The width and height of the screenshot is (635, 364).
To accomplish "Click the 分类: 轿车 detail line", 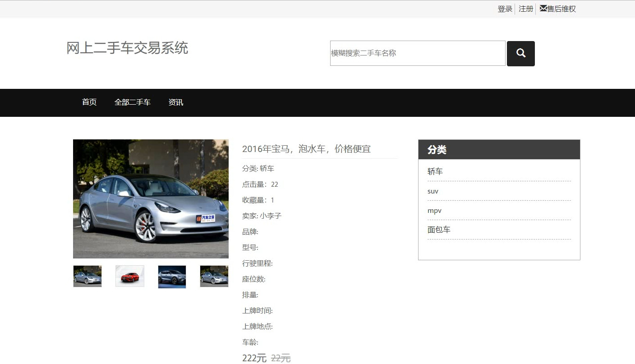I will (x=258, y=169).
